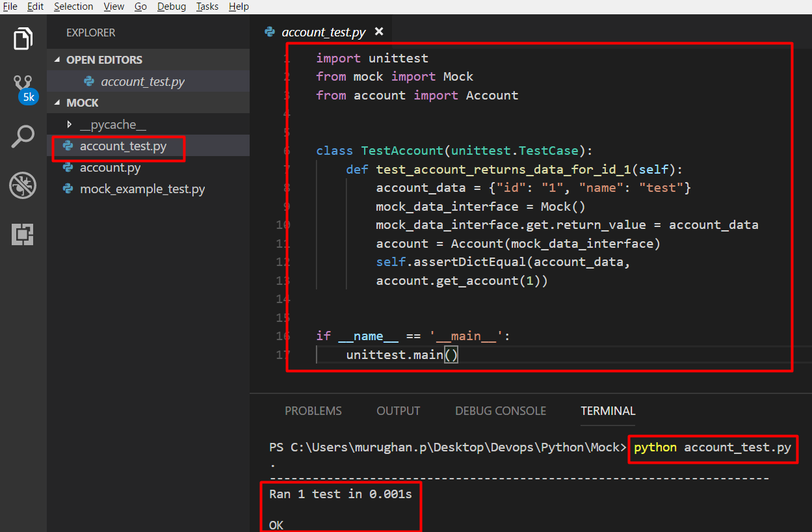
Task: Click the 'class TestAccount' definition line
Action: [x=454, y=151]
